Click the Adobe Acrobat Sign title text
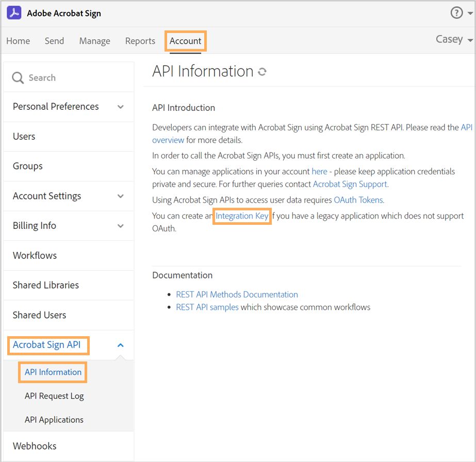Image resolution: width=476 pixels, height=462 pixels. click(x=64, y=13)
